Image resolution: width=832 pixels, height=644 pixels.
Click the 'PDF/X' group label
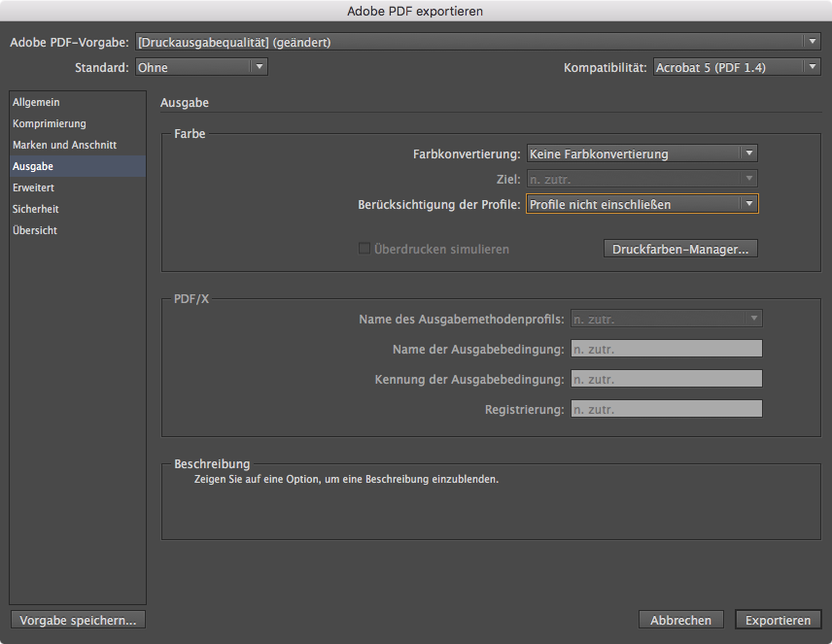[191, 298]
